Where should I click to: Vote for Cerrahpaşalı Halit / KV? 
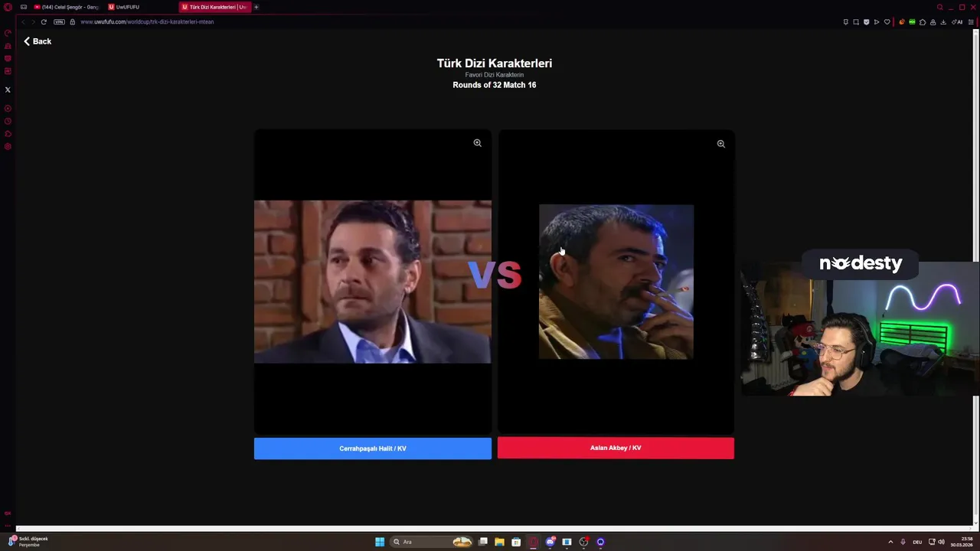[373, 448]
